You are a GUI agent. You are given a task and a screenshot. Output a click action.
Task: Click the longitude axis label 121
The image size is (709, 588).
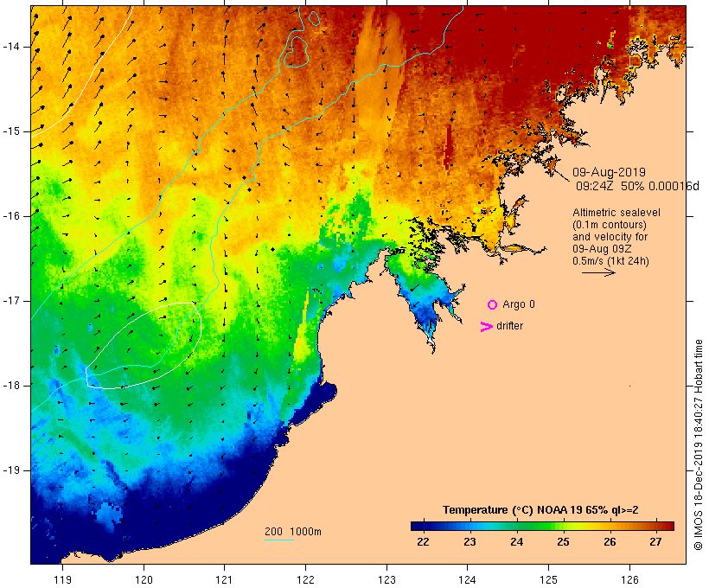pos(224,580)
